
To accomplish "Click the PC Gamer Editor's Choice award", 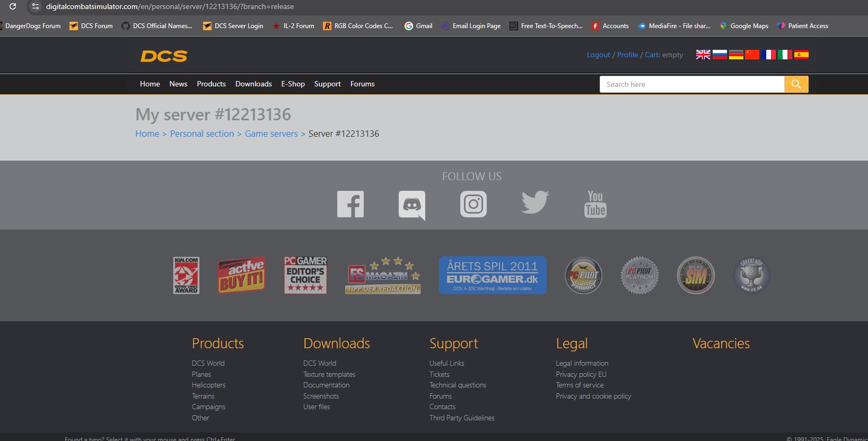I will tap(305, 275).
